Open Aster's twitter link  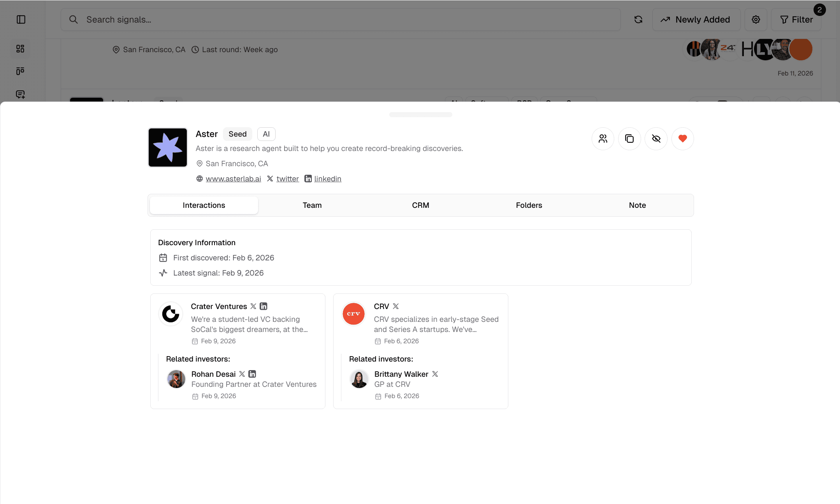[288, 179]
